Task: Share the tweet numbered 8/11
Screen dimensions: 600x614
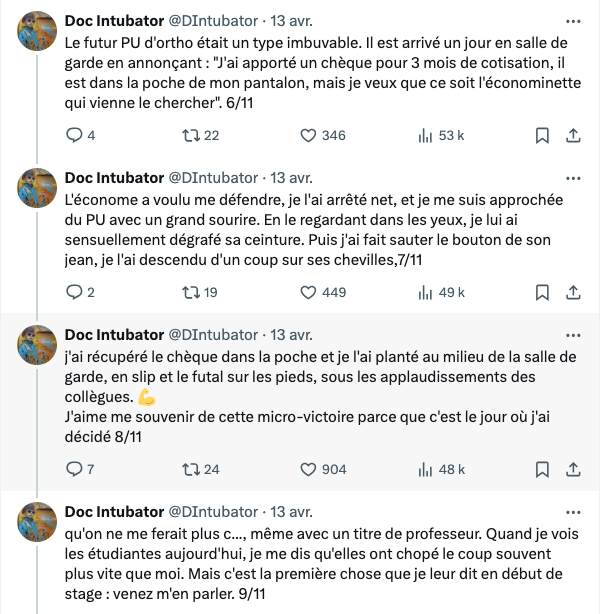Action: [574, 469]
